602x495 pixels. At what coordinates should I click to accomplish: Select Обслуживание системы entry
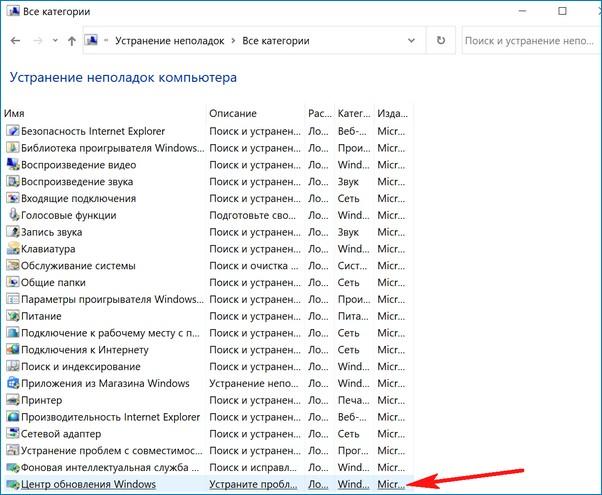click(78, 266)
